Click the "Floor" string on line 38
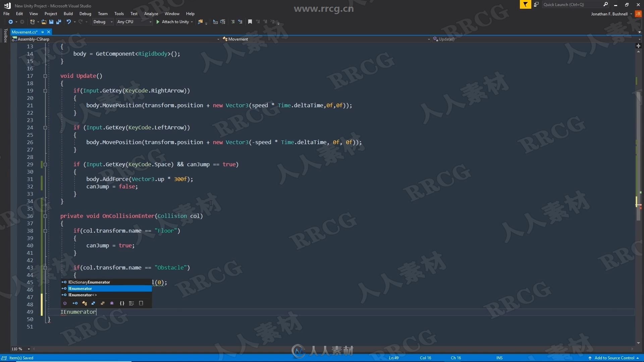Screen dimensions: 644x362 [x=166, y=231]
